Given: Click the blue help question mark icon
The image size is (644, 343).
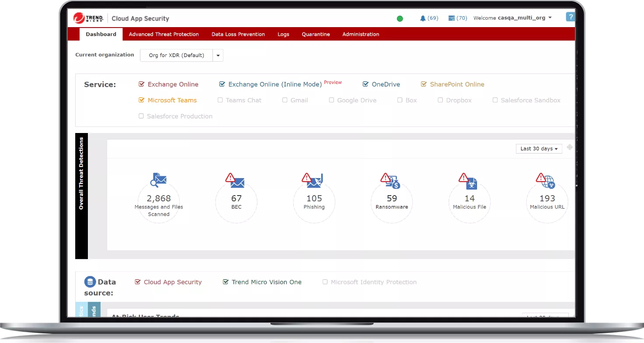Looking at the screenshot, I should (x=570, y=17).
